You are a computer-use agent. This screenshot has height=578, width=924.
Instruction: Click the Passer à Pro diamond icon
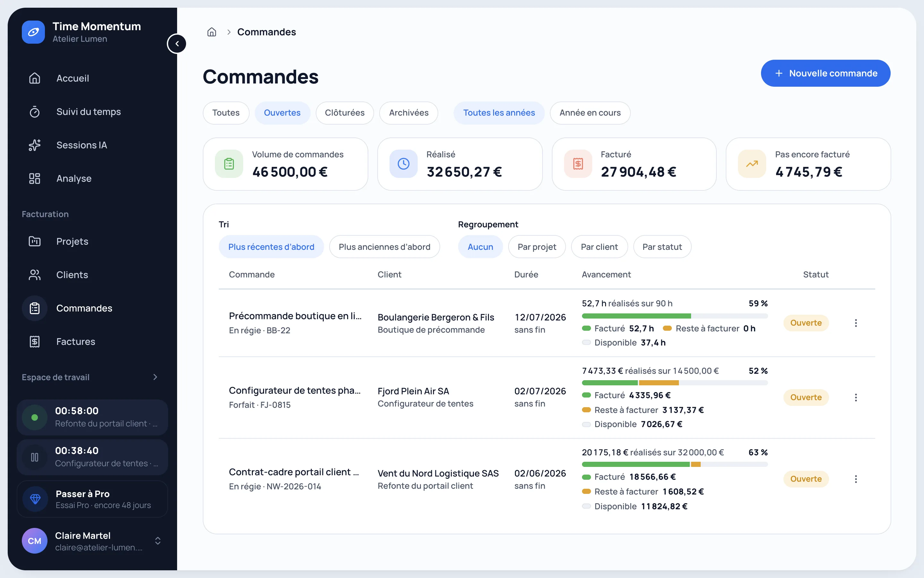35,499
